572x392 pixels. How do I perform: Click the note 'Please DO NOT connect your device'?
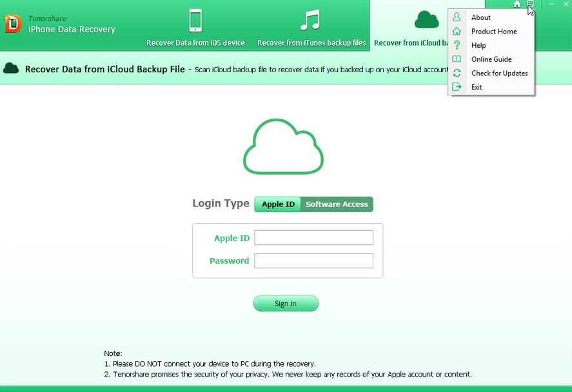pyautogui.click(x=210, y=364)
